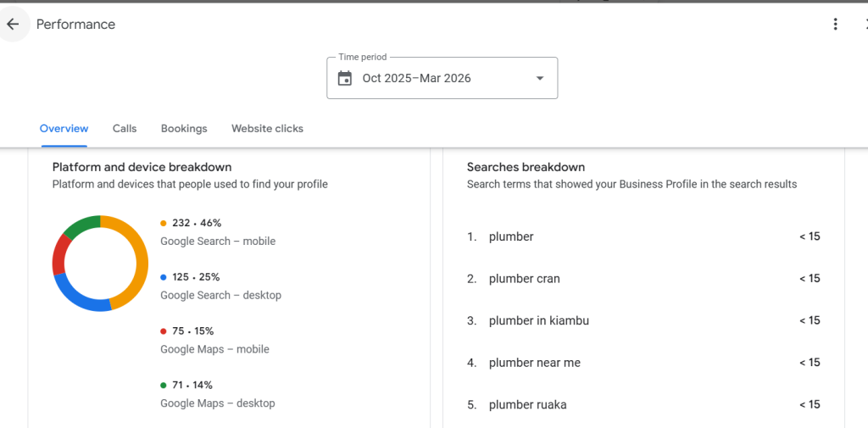The width and height of the screenshot is (868, 428).
Task: Click the back arrow icon
Action: [x=13, y=25]
